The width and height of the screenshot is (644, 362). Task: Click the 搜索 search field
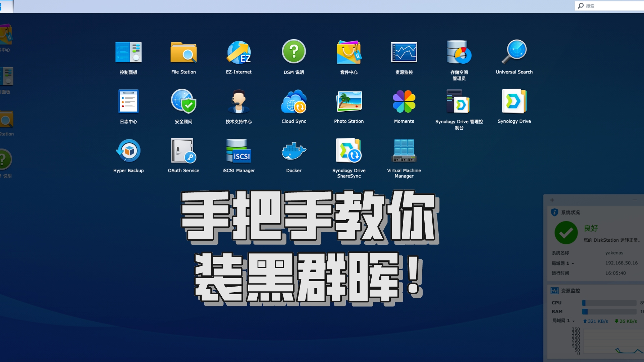click(609, 6)
